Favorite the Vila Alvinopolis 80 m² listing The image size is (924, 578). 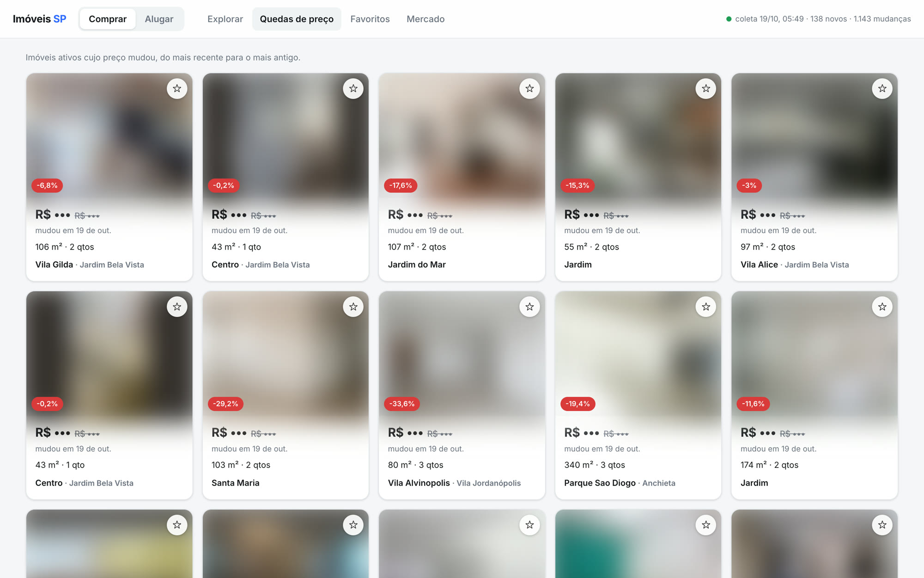(529, 307)
